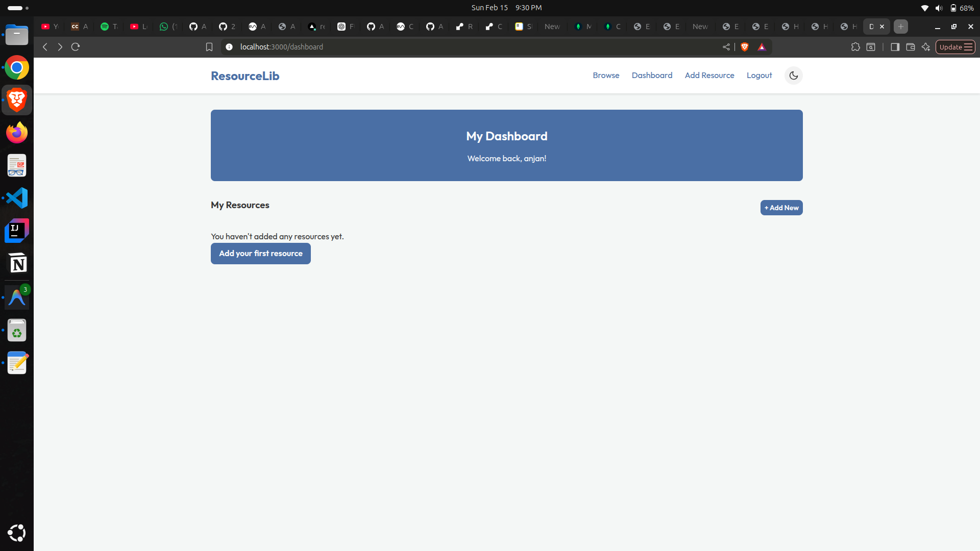Open a new browser tab
The image size is (980, 551).
pos(901,27)
